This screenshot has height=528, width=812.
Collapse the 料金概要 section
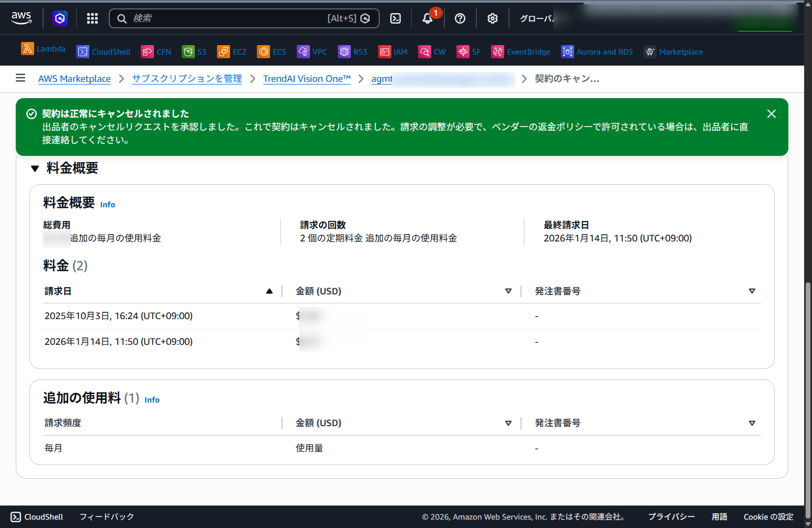[x=35, y=168]
